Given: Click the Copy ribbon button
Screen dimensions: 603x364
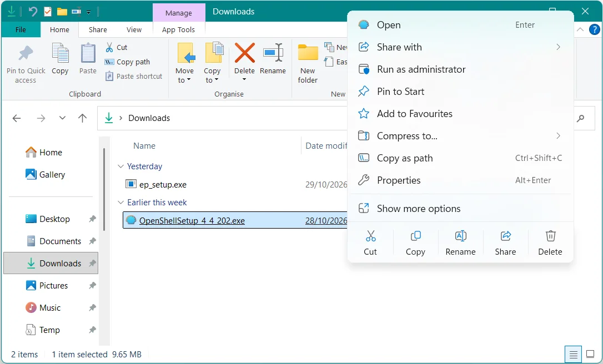Looking at the screenshot, I should pyautogui.click(x=60, y=59).
